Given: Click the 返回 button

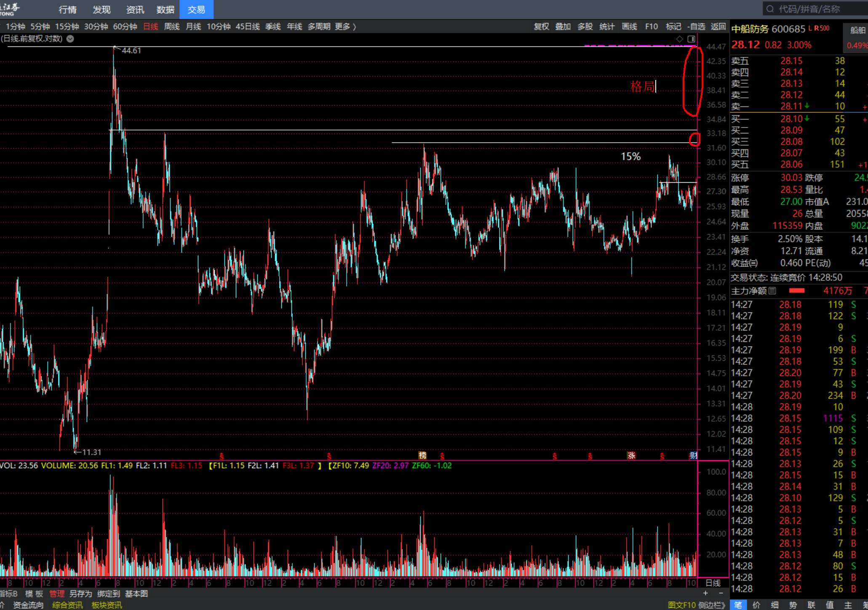Looking at the screenshot, I should pyautogui.click(x=718, y=27).
